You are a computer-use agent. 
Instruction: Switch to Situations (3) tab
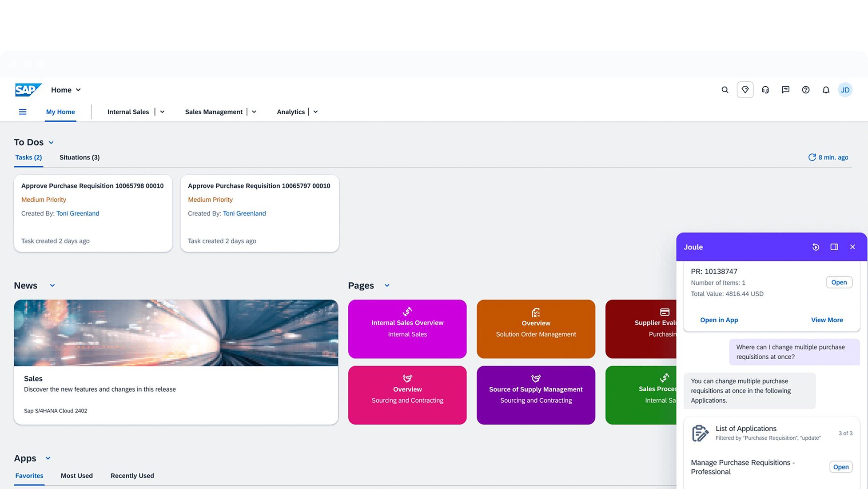click(x=80, y=157)
